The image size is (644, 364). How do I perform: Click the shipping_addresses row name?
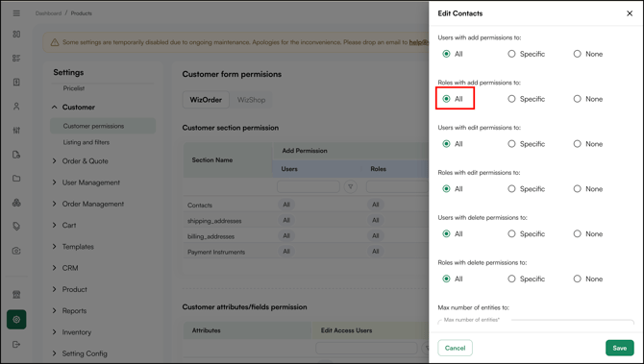[x=214, y=221]
